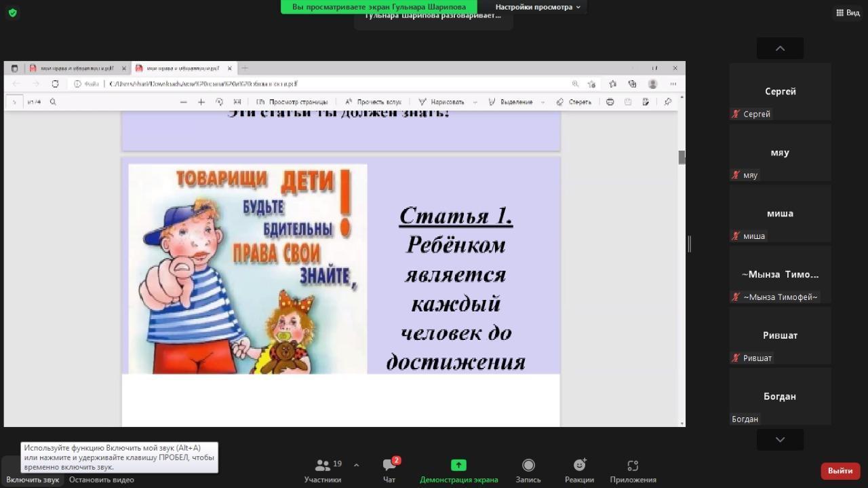Unmute with Включить звук button
This screenshot has height=488, width=868.
pos(33,479)
